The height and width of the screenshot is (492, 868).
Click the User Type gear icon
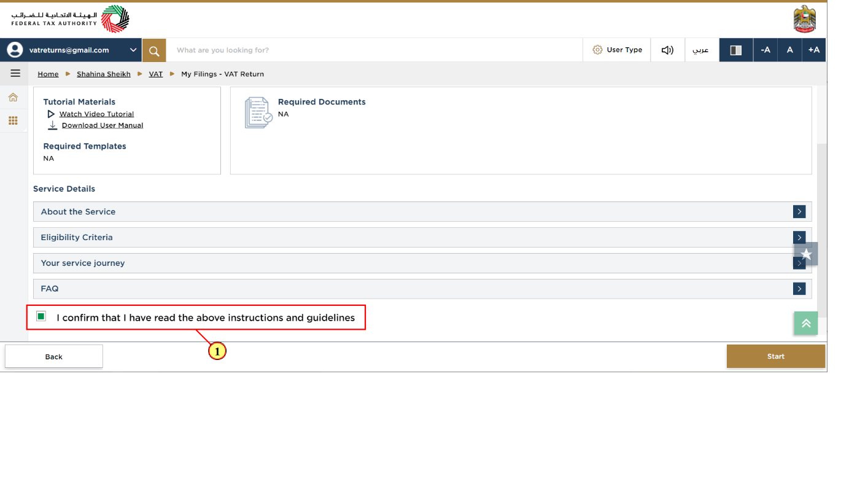click(597, 50)
